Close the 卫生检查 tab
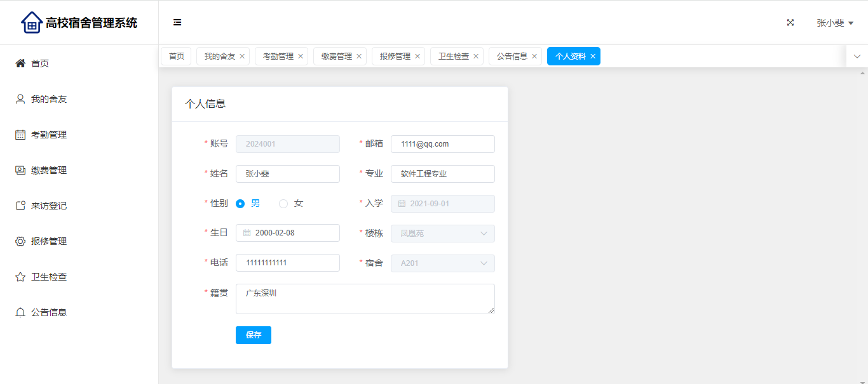The width and height of the screenshot is (868, 384). pos(476,56)
